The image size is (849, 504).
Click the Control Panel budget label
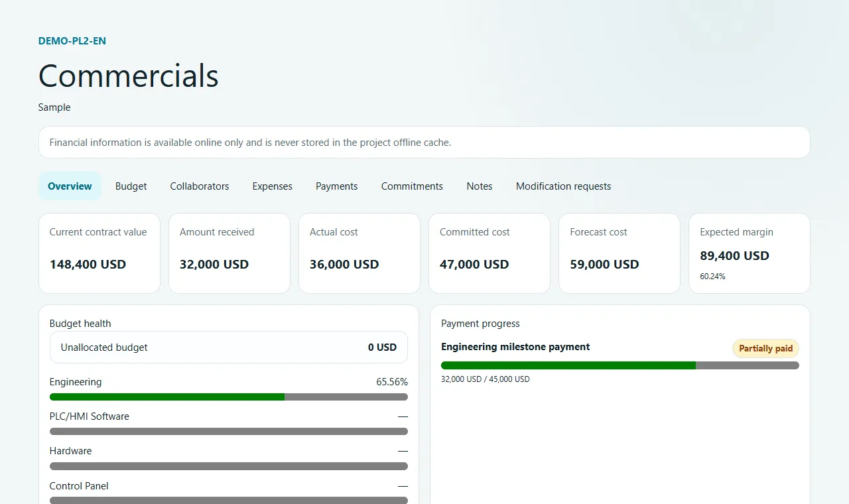coord(79,486)
